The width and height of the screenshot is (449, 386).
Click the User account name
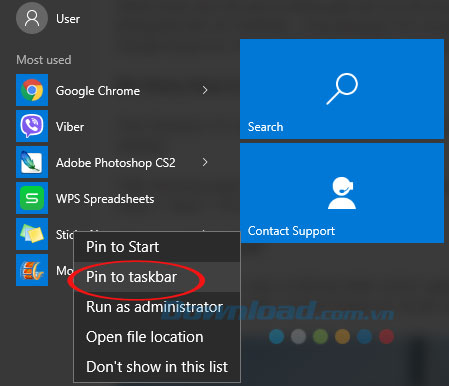click(68, 19)
